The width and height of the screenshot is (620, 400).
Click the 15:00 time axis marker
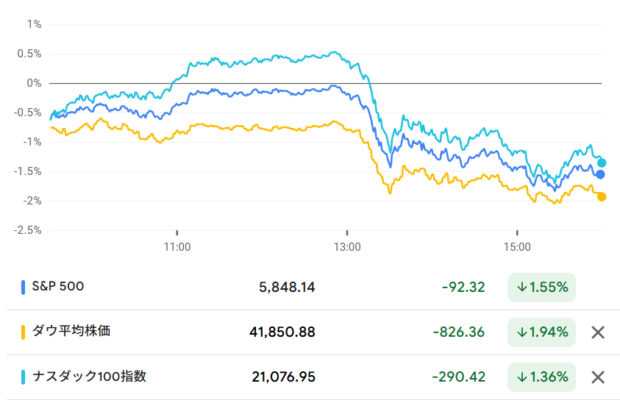pos(517,247)
